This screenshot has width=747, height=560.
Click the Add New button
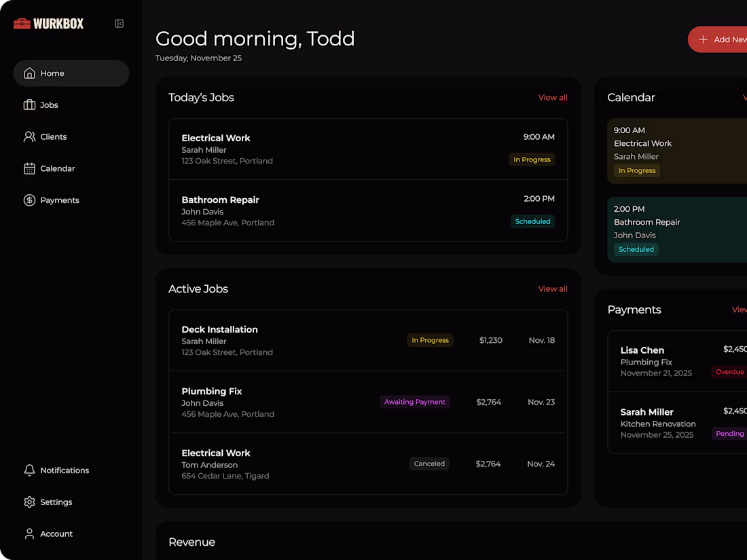tap(718, 39)
